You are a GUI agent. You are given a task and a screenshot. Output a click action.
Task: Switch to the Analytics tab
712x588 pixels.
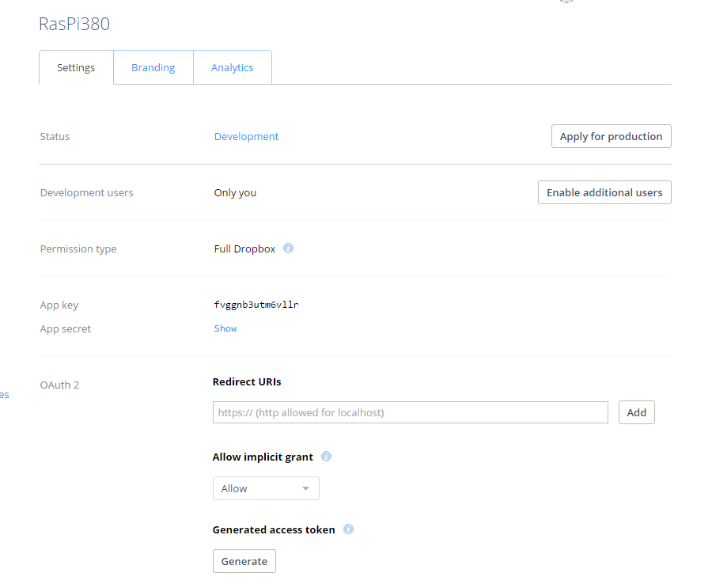[x=232, y=68]
